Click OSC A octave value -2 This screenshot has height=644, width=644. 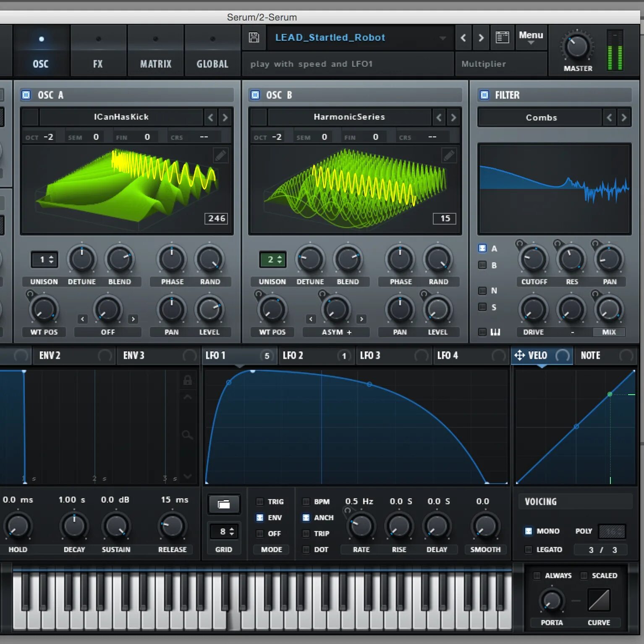pos(49,137)
